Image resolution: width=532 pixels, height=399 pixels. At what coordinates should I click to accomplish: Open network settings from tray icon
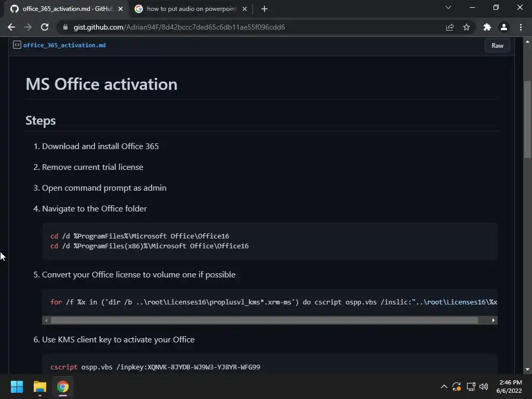[x=471, y=387]
